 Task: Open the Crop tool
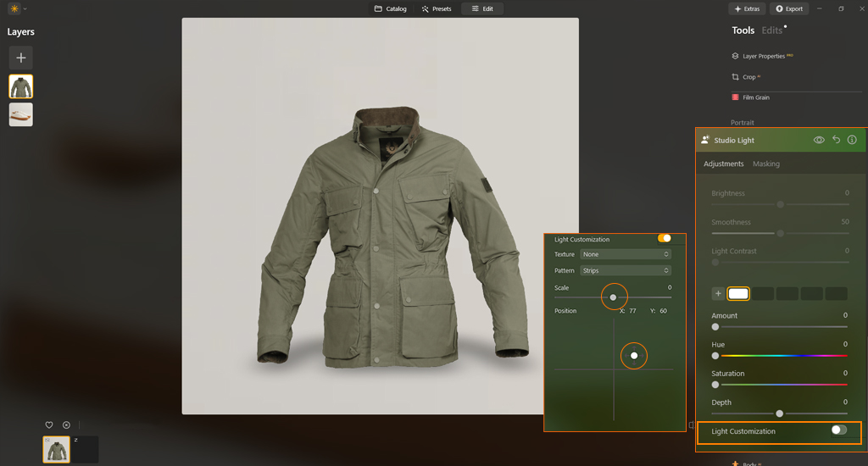click(x=746, y=77)
